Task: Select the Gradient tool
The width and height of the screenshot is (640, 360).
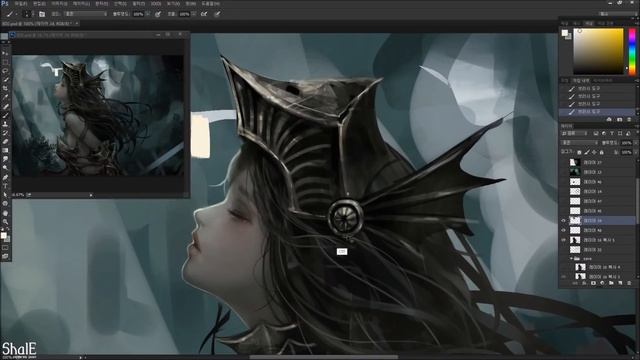Action: (x=5, y=150)
